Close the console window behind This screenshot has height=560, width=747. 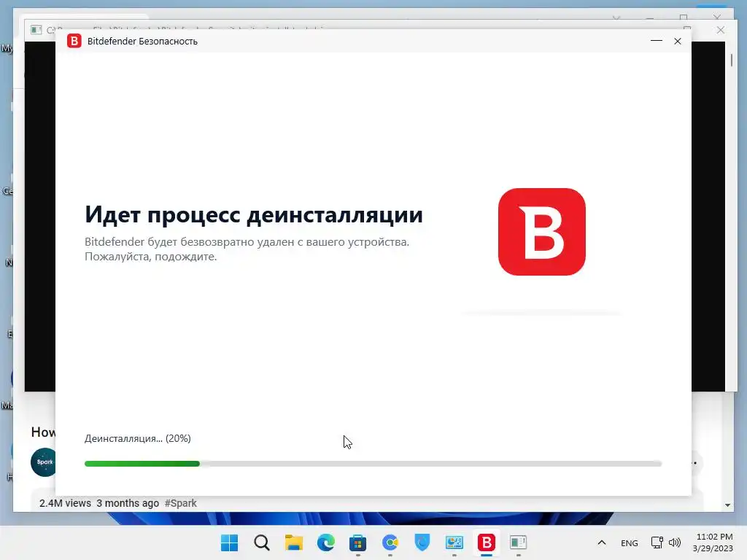720,30
